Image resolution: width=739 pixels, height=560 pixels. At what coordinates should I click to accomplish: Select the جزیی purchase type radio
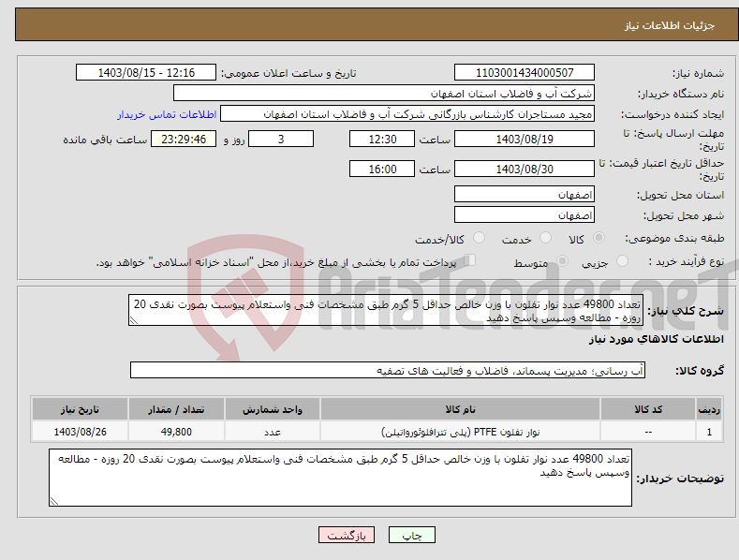(x=622, y=260)
